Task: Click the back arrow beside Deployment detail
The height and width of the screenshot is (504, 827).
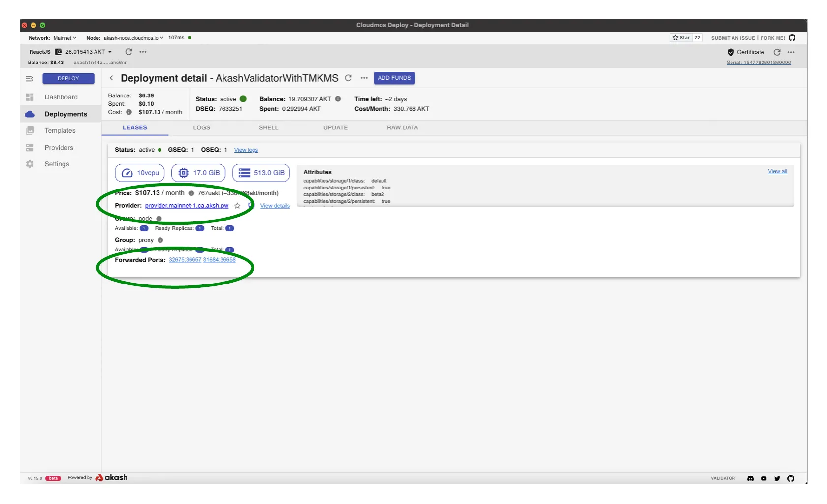Action: pyautogui.click(x=111, y=78)
